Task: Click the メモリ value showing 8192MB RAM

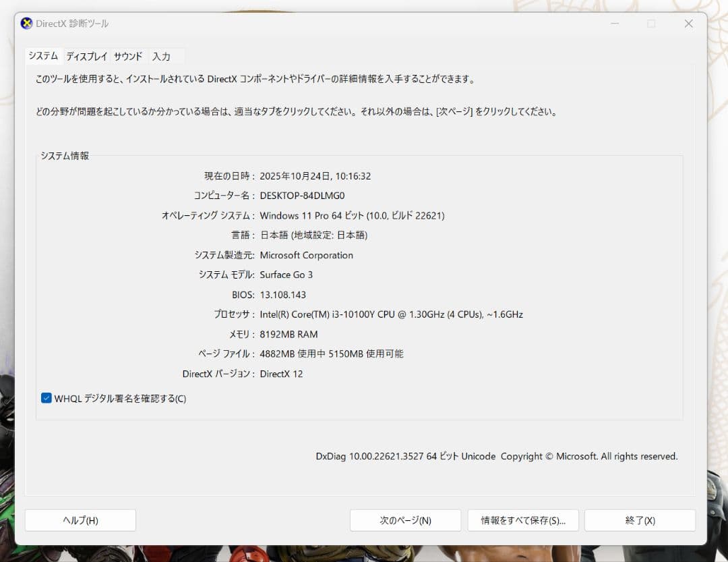Action: [x=290, y=334]
